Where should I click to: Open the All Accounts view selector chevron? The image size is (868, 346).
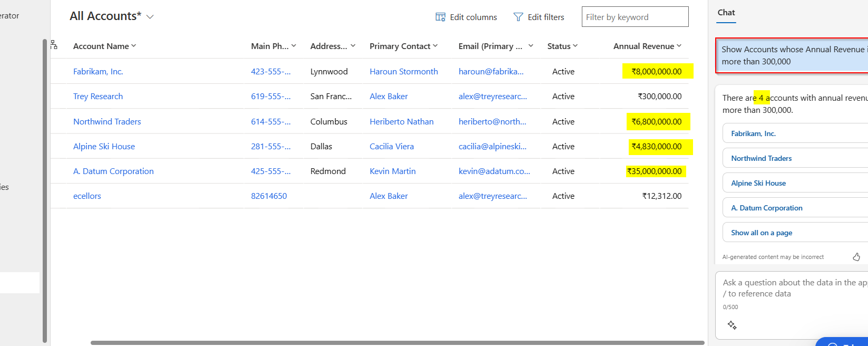point(150,17)
